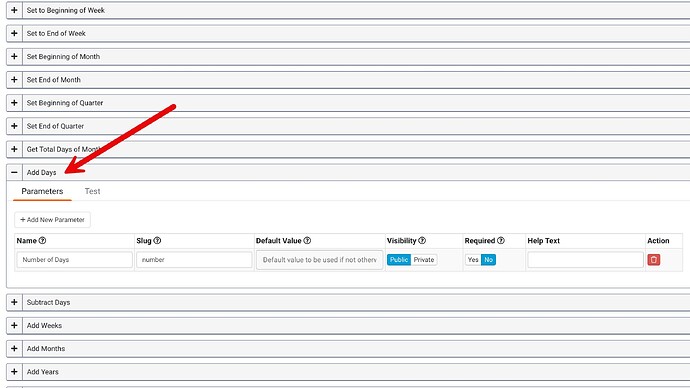Expand the Set to Beginning of Week section

(14, 10)
